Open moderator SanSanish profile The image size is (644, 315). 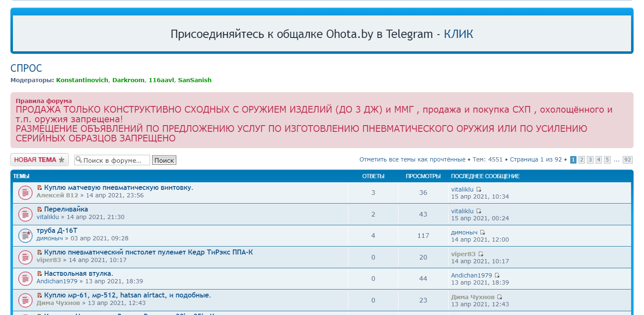pos(195,80)
